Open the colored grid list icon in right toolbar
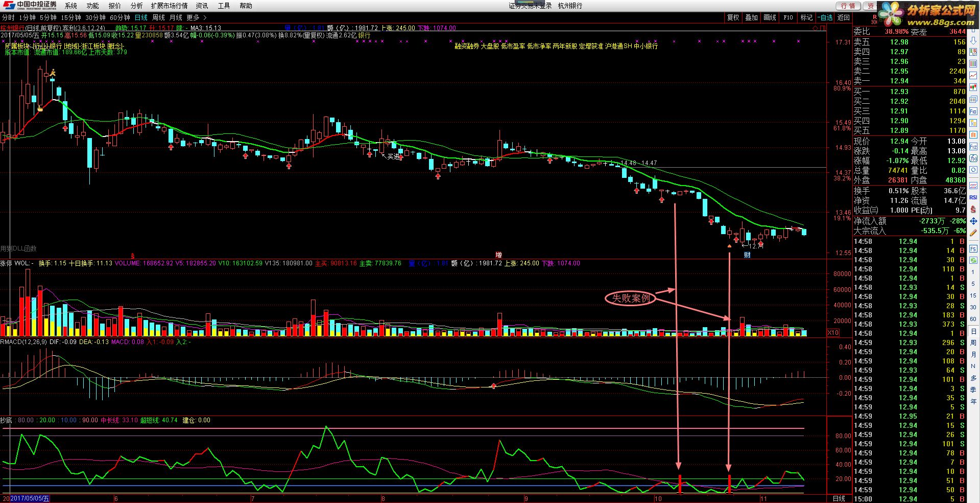The height and width of the screenshot is (503, 980). (x=973, y=63)
